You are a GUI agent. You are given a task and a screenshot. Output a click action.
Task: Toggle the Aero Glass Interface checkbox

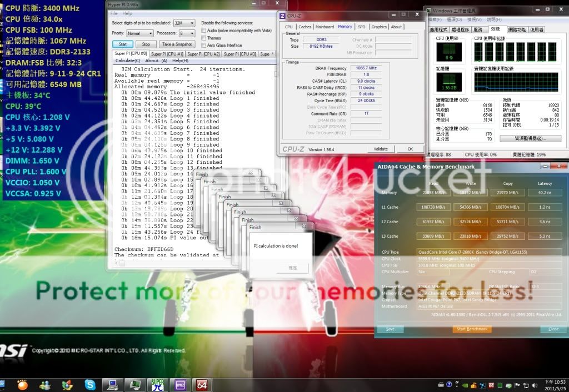click(x=203, y=46)
